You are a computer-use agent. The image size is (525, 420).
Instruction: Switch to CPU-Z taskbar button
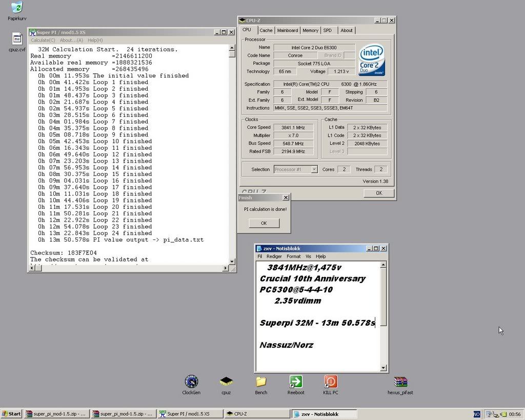pyautogui.click(x=257, y=414)
